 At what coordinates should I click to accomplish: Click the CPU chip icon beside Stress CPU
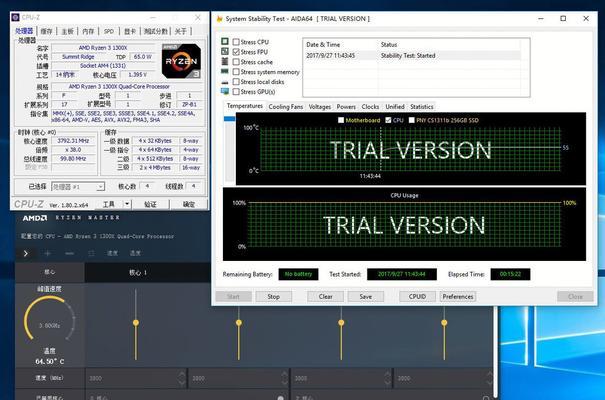coord(225,41)
